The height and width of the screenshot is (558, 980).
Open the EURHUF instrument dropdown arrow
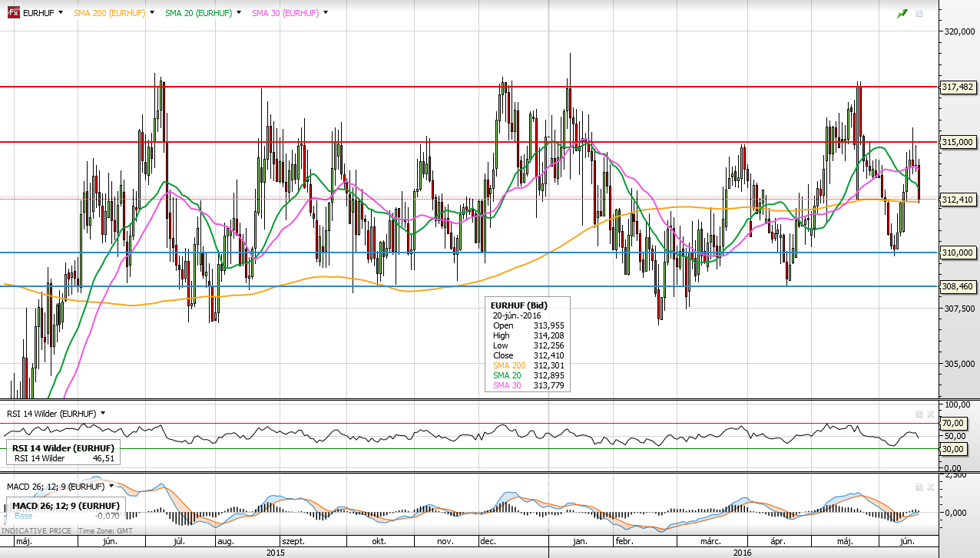(61, 13)
